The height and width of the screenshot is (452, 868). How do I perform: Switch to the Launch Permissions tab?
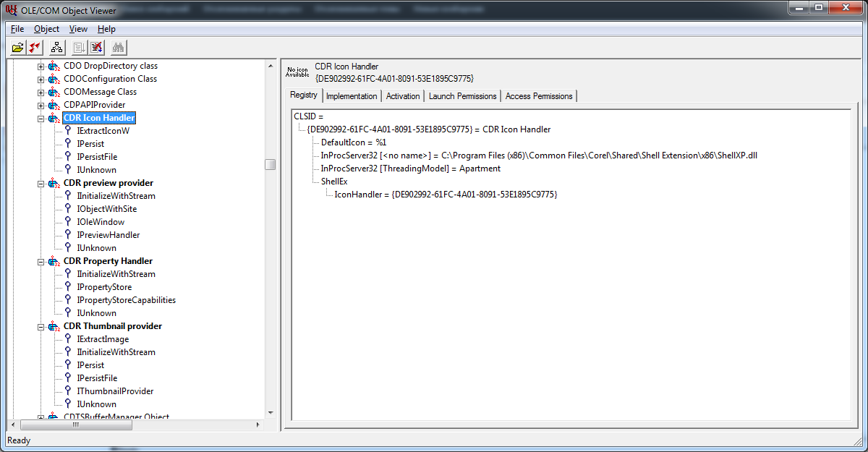pyautogui.click(x=463, y=96)
